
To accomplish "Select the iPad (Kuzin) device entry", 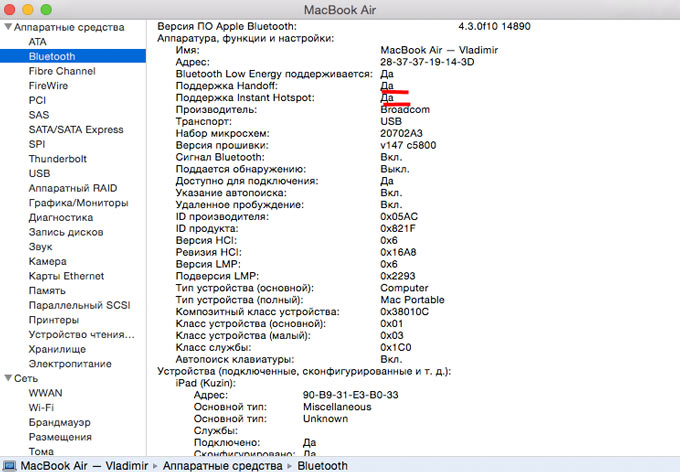I will point(206,383).
